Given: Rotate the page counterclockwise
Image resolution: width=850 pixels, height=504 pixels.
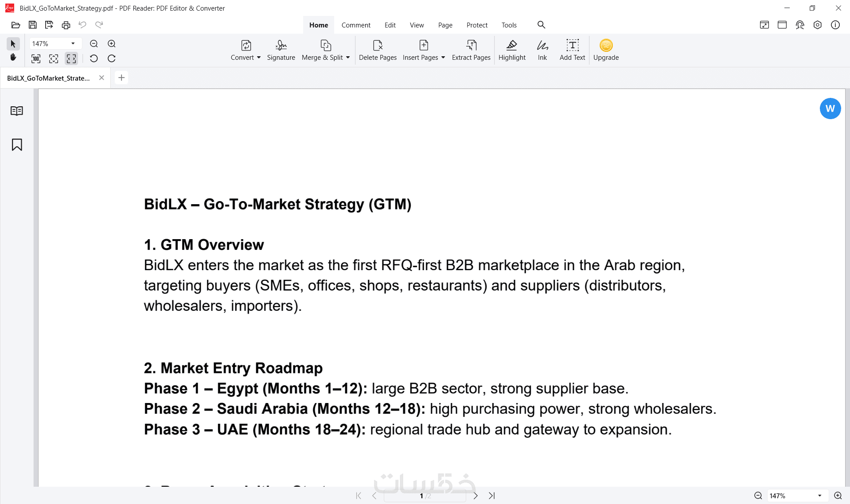Looking at the screenshot, I should pos(94,58).
